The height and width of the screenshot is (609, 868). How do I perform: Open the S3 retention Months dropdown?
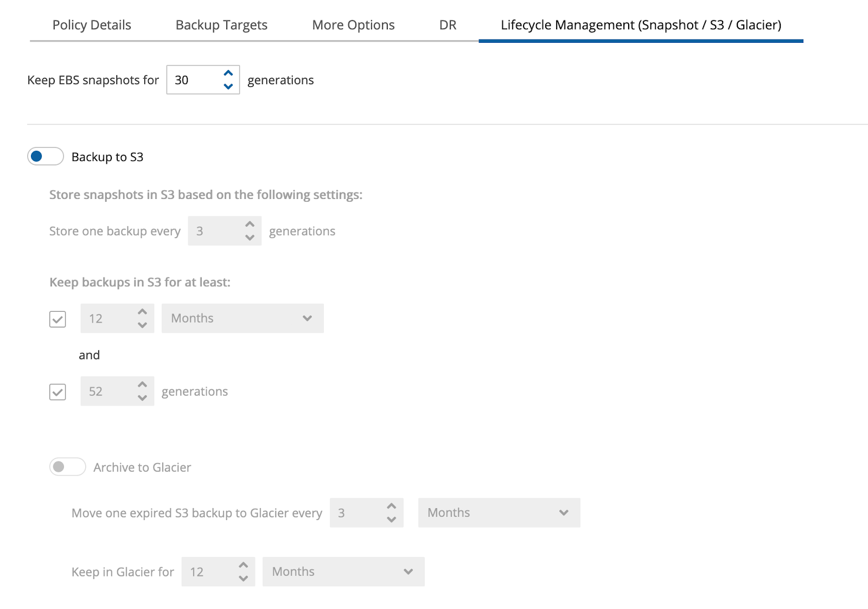coord(242,318)
